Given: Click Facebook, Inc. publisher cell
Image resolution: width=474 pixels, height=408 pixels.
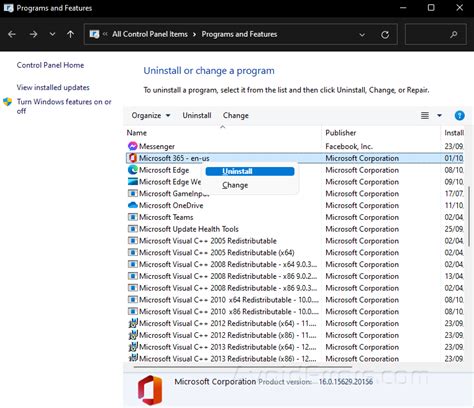Looking at the screenshot, I should (349, 146).
